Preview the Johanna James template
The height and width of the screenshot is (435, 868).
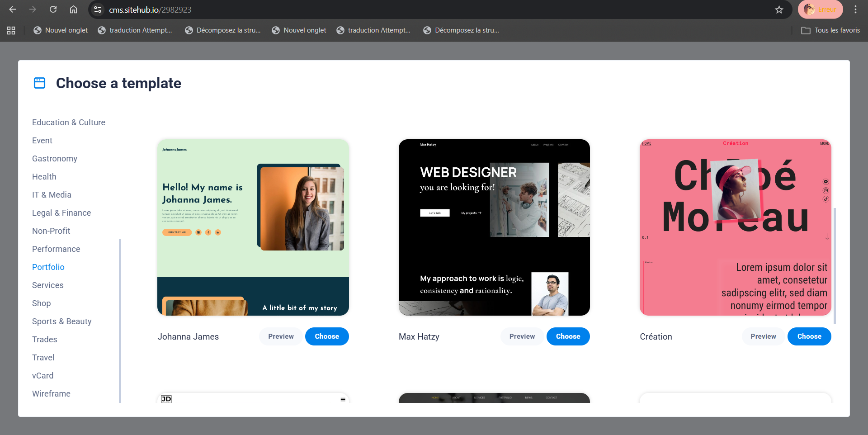[281, 336]
